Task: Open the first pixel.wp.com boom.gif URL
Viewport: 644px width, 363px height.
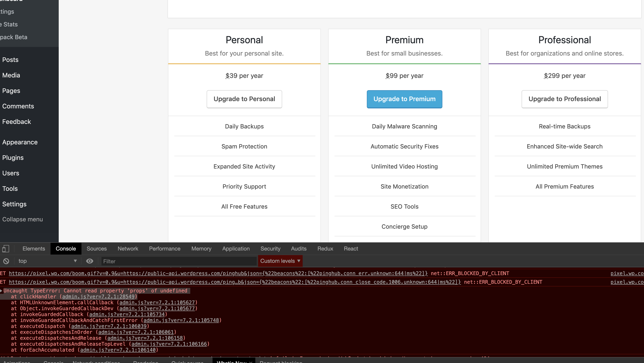Action: (x=218, y=273)
